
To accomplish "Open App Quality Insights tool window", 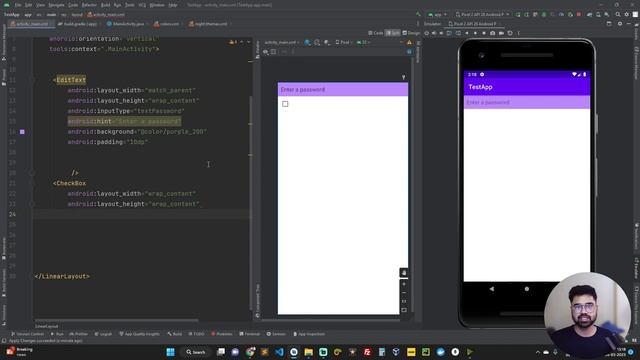I will (x=139, y=334).
